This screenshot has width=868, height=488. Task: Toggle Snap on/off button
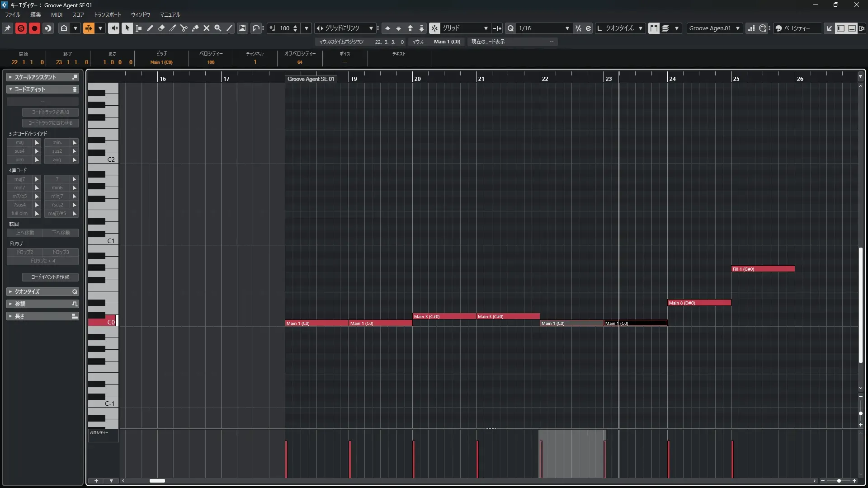click(x=434, y=28)
